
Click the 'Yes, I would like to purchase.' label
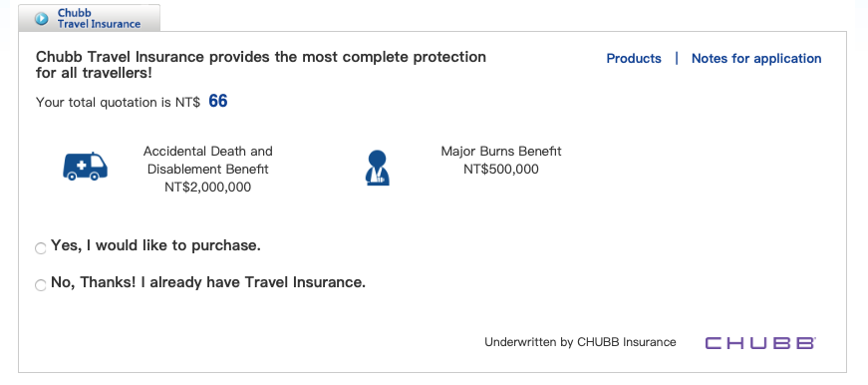tap(155, 246)
